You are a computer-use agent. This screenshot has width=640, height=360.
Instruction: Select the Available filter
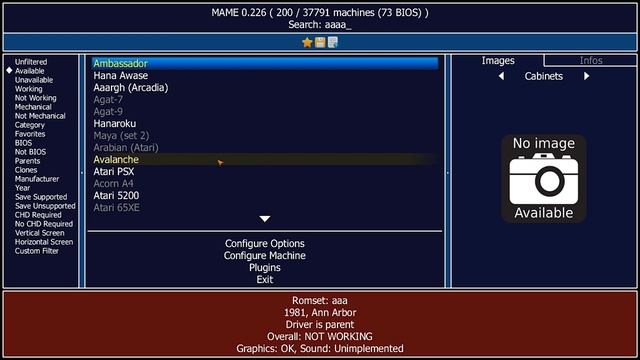pyautogui.click(x=29, y=71)
